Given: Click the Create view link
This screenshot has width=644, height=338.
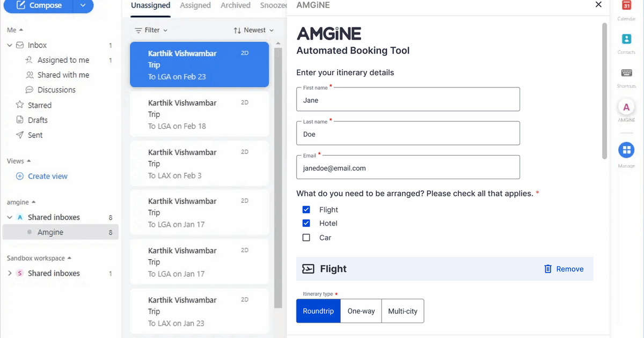Looking at the screenshot, I should coord(47,176).
